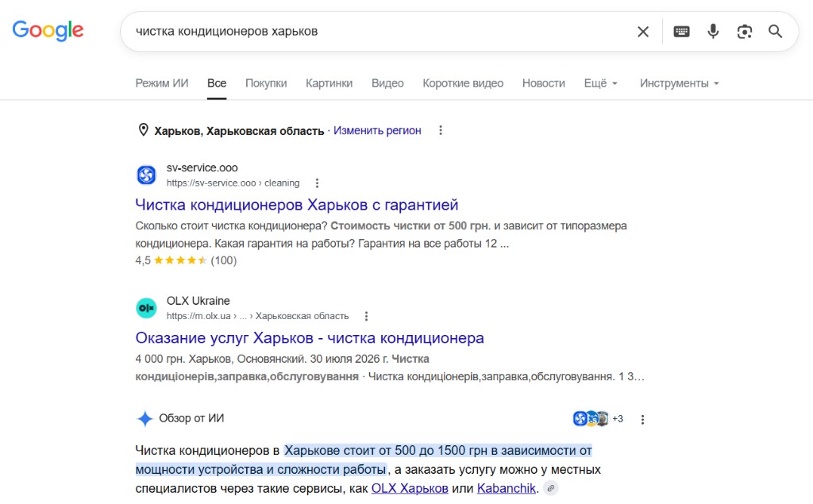Open three-dot menu for OLX Ukraine result

pyautogui.click(x=366, y=316)
